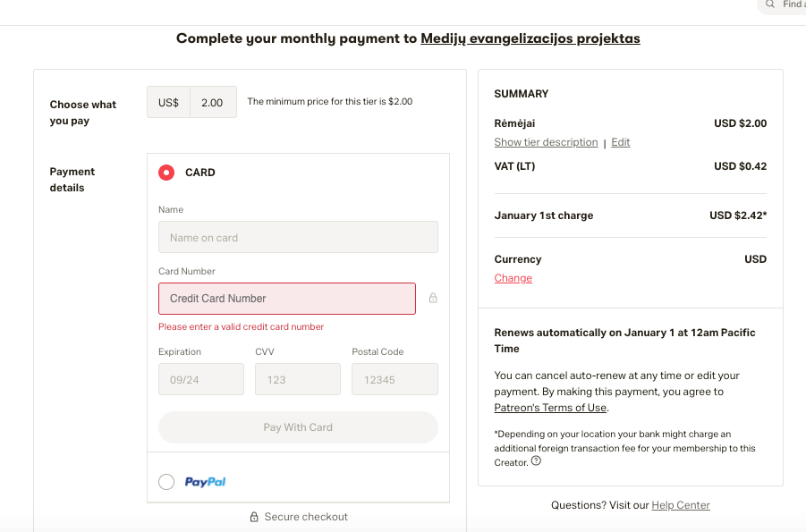
Task: Expand Show tier description
Action: (x=546, y=142)
